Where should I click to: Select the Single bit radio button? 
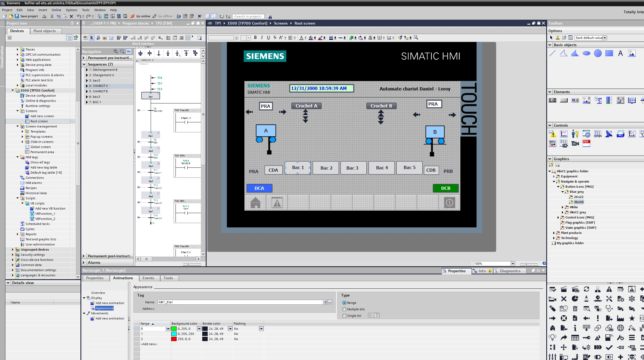click(344, 316)
